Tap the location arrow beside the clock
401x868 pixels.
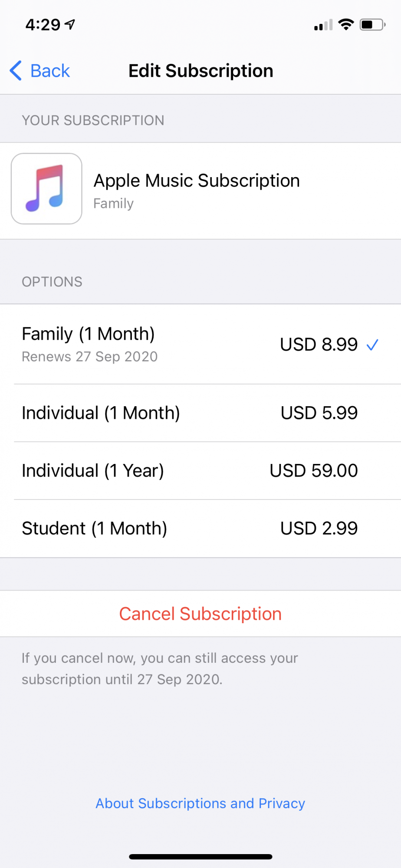(70, 25)
